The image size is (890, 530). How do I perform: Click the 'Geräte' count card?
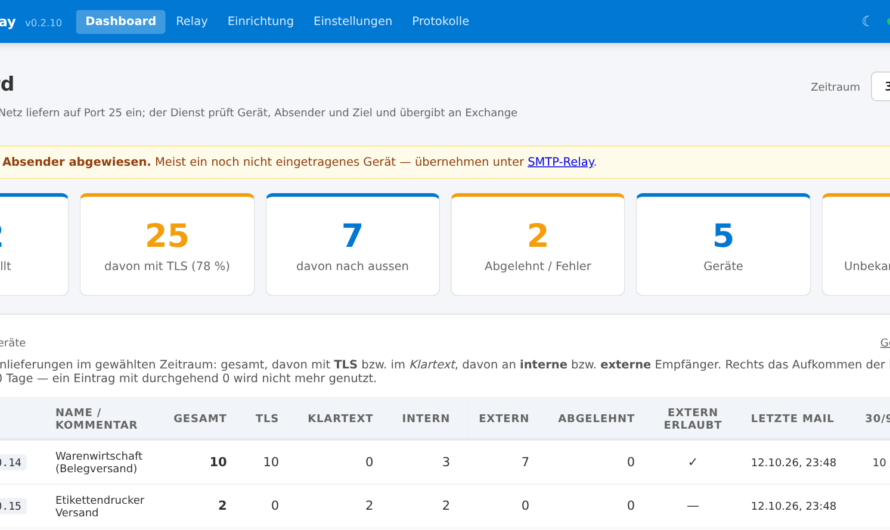click(723, 244)
